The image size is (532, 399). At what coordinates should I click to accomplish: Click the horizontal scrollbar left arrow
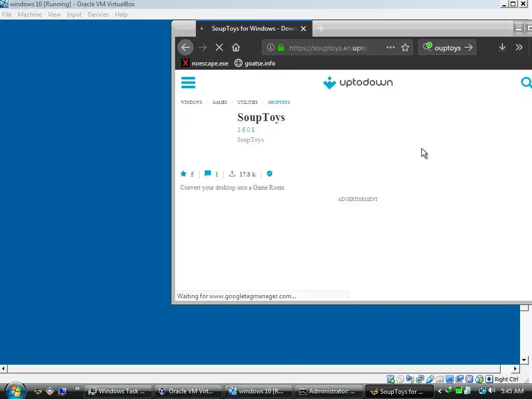[x=3, y=368]
